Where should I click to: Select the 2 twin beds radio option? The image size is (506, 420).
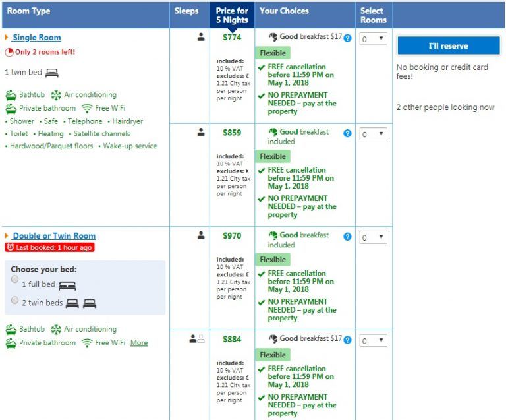coord(15,300)
